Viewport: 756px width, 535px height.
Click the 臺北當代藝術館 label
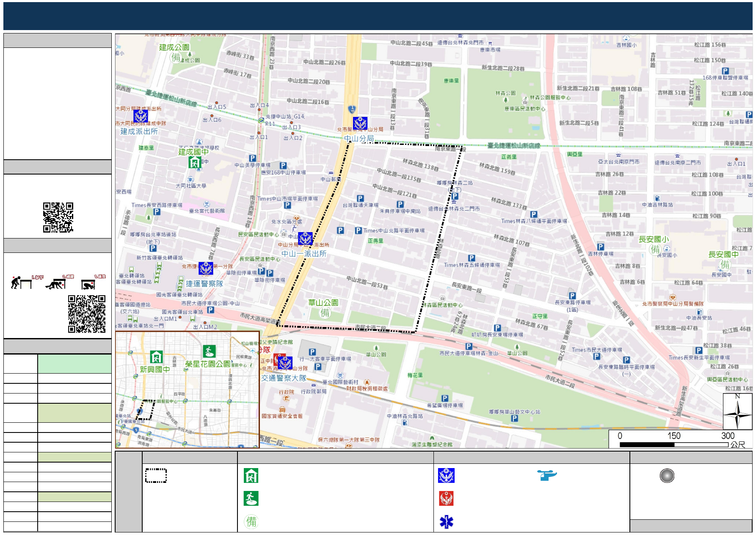click(207, 211)
